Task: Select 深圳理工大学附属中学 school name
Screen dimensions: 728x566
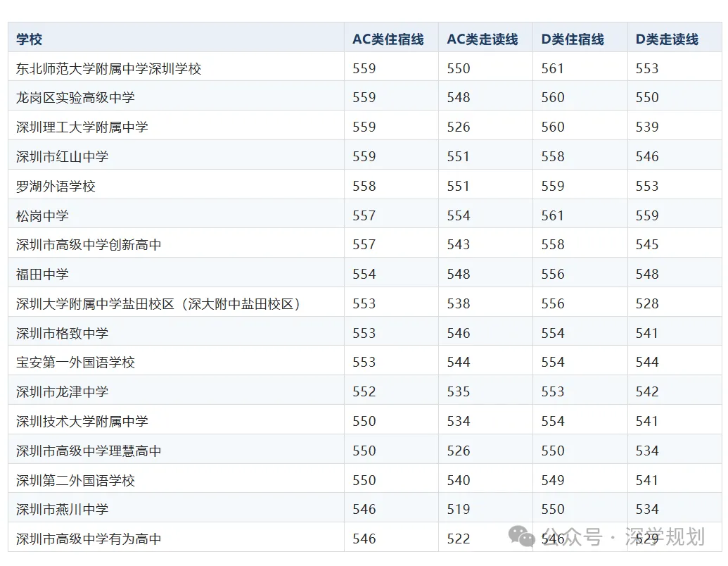Action: (x=82, y=127)
